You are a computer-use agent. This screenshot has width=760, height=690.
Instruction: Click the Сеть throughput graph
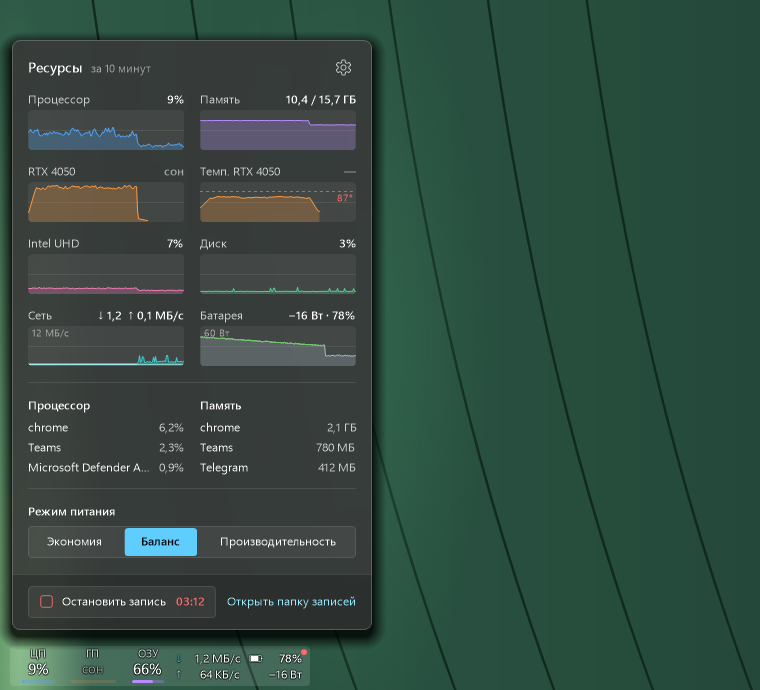(x=106, y=346)
